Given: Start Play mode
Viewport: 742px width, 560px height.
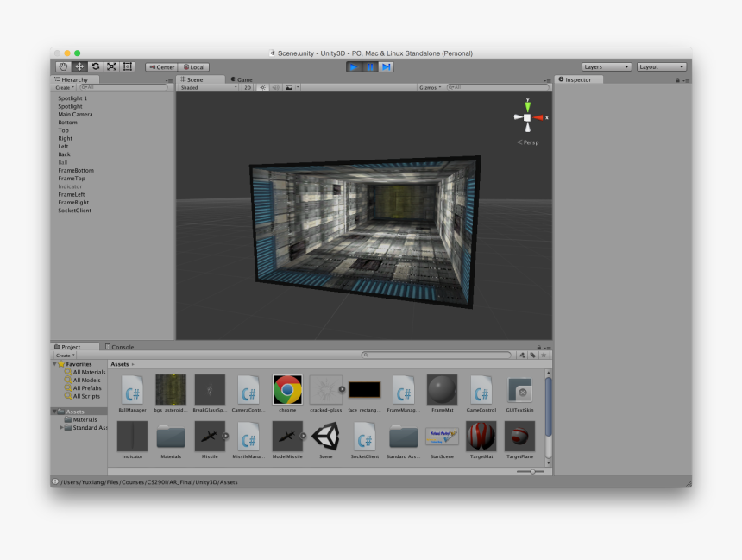Looking at the screenshot, I should 354,66.
